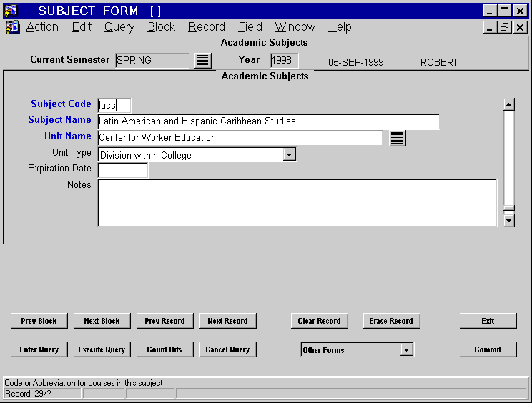Open the Action menu
The height and width of the screenshot is (403, 532).
42,26
